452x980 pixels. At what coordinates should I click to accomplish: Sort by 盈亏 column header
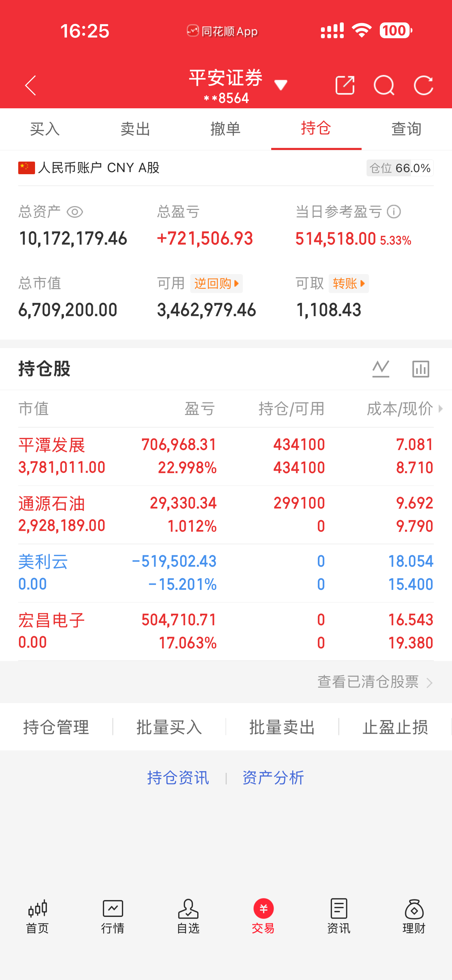click(200, 409)
